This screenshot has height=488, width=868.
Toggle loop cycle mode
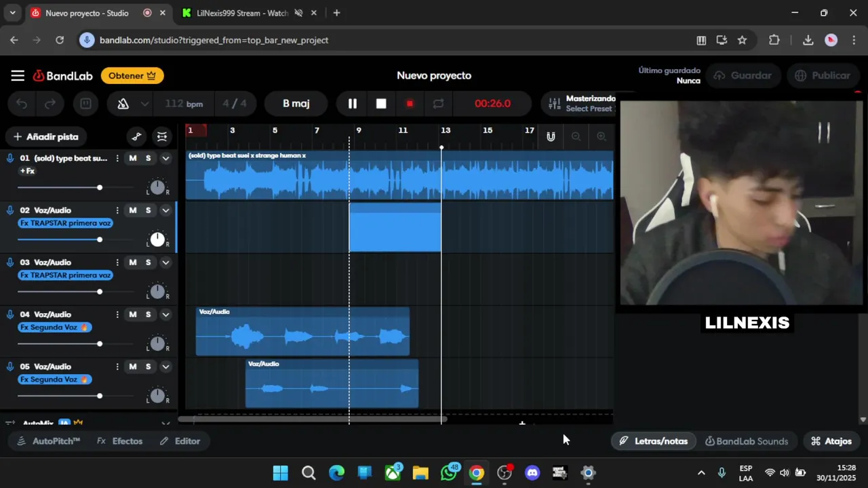click(x=438, y=104)
